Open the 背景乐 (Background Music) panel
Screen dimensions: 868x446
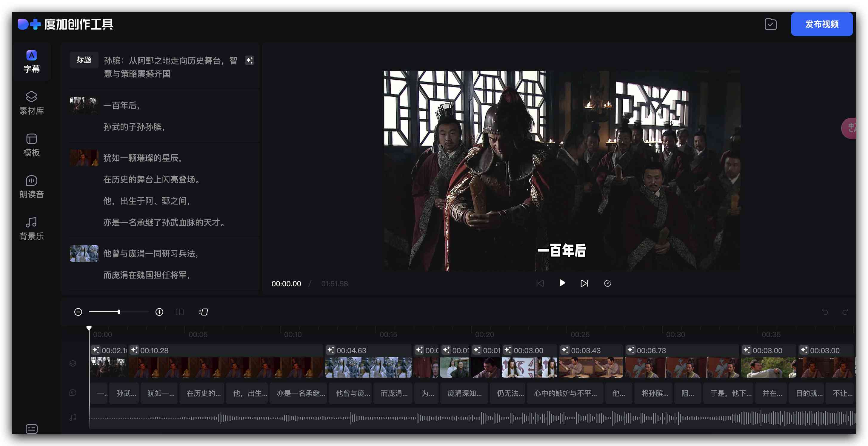tap(31, 227)
